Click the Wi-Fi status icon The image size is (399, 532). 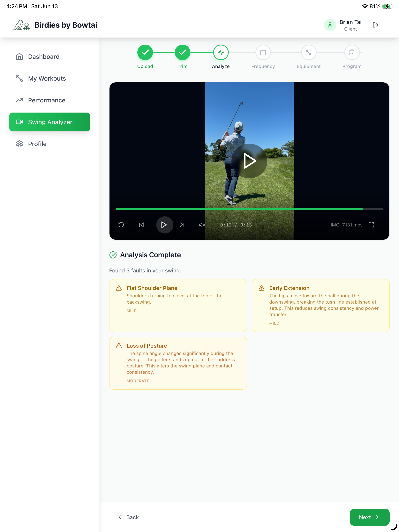[365, 6]
